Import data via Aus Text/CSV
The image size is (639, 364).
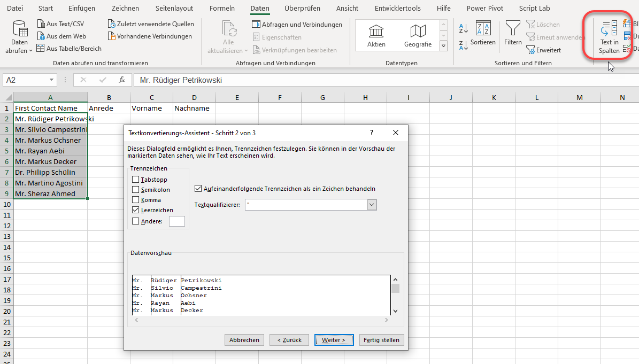point(60,24)
